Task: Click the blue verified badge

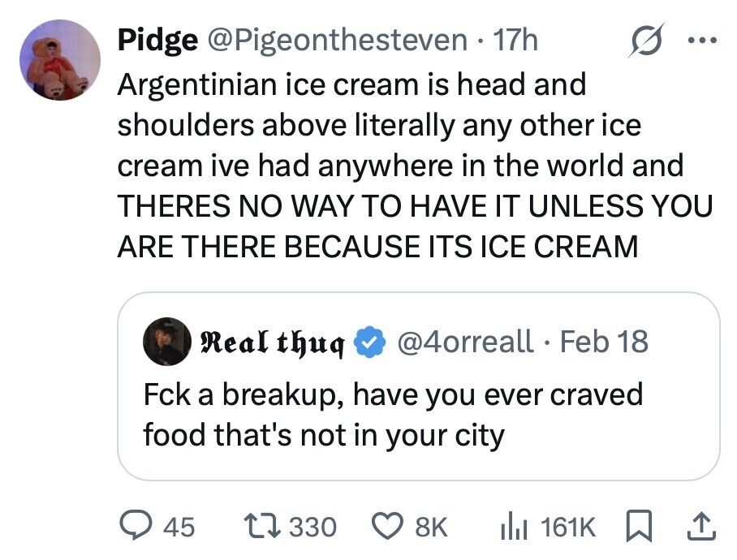Action: point(371,342)
